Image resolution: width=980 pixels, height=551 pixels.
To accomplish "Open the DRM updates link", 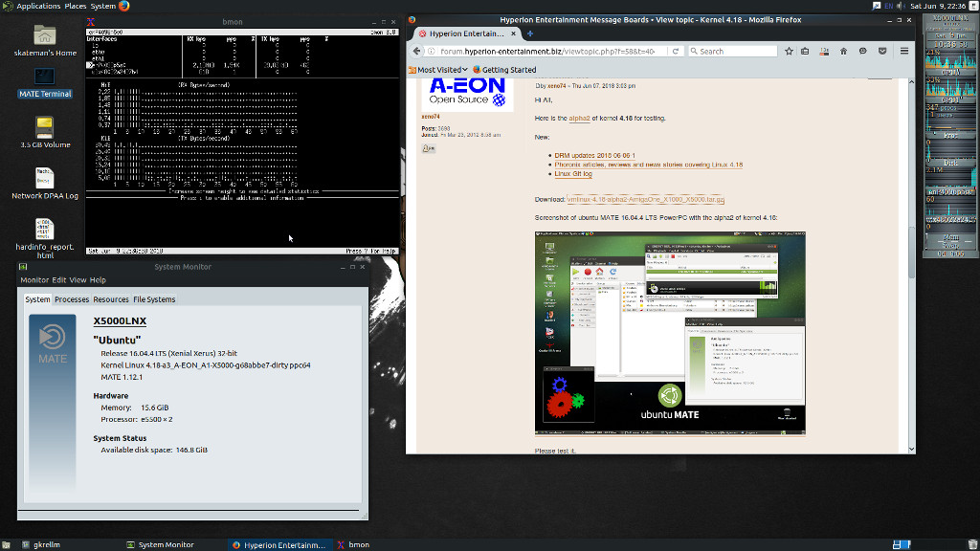I will [594, 156].
